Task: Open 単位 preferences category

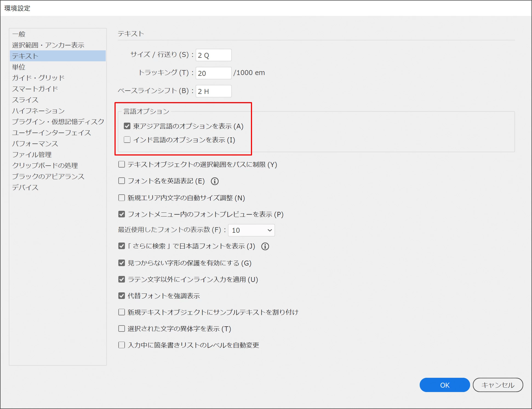Action: pos(19,67)
